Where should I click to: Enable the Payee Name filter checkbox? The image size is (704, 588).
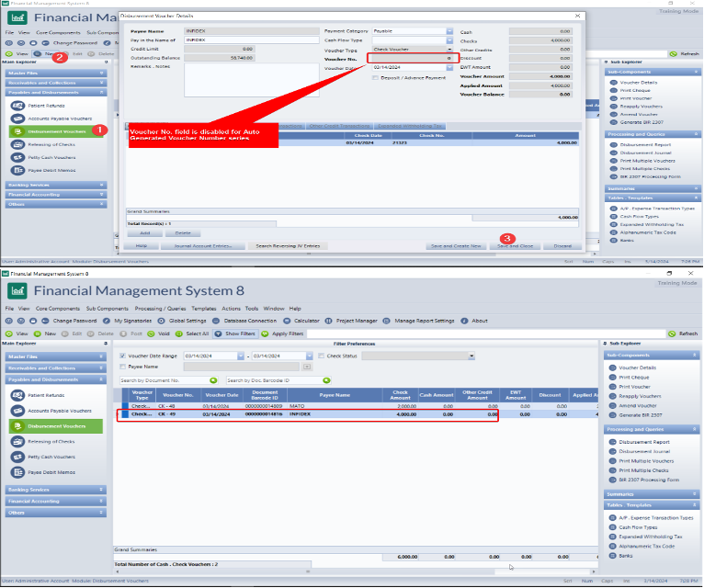click(123, 367)
